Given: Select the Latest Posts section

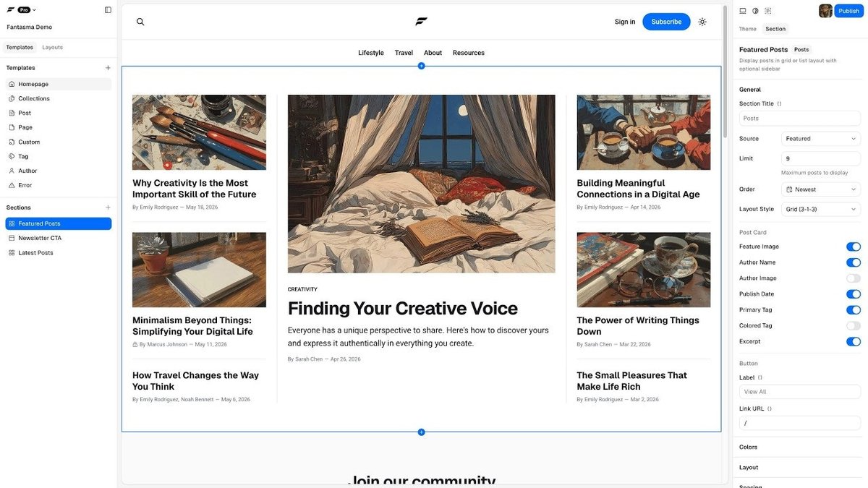Looking at the screenshot, I should tap(59, 253).
